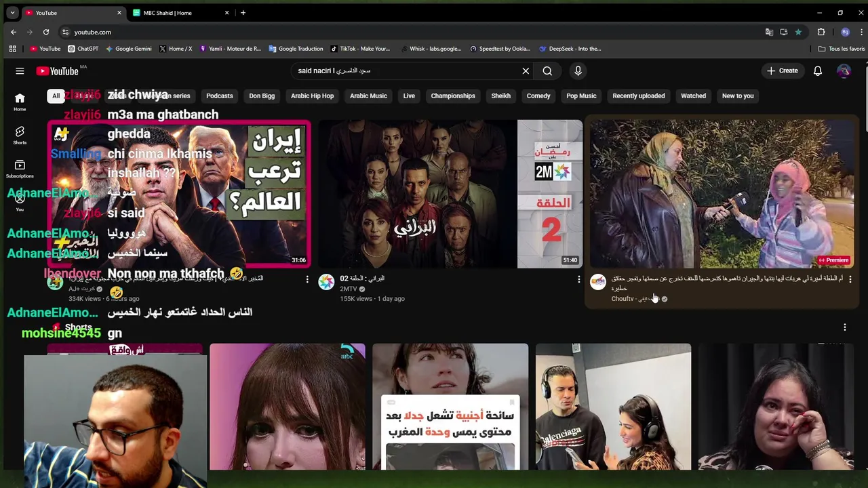Select the Comedy filter chip
The width and height of the screenshot is (868, 488).
click(x=538, y=96)
